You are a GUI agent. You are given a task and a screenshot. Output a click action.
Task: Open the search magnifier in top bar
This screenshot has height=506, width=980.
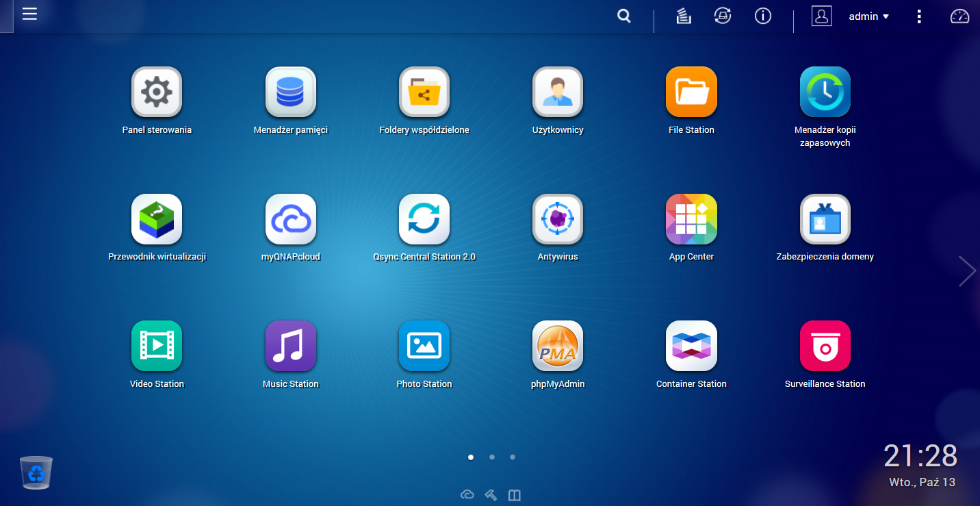pos(624,16)
